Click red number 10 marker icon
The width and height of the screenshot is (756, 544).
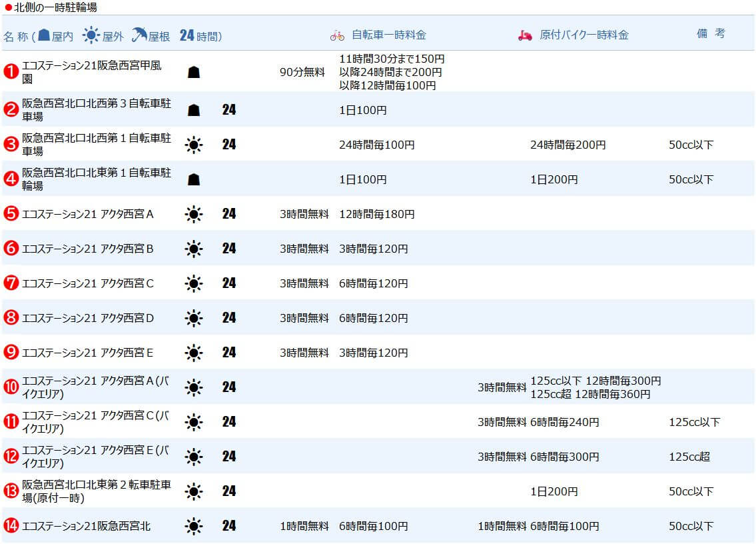pos(11,387)
